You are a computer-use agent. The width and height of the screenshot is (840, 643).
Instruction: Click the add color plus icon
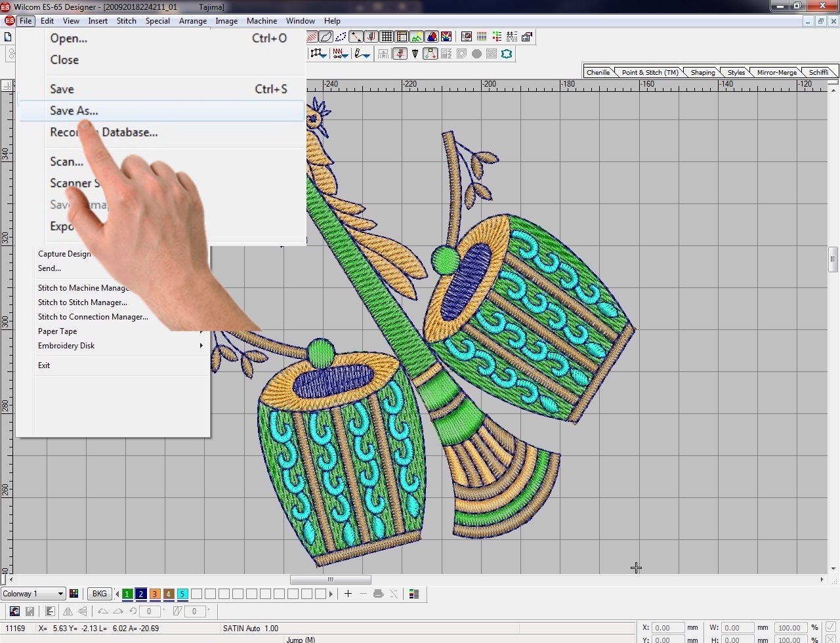[348, 594]
